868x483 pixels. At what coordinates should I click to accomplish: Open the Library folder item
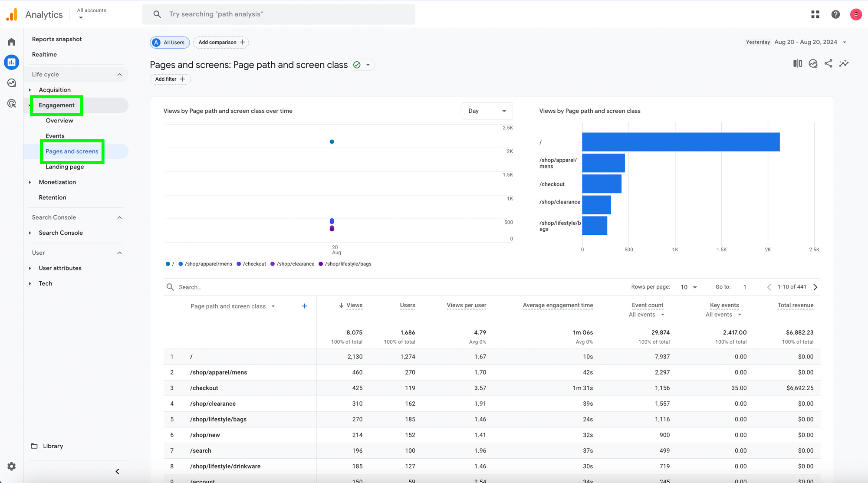47,446
